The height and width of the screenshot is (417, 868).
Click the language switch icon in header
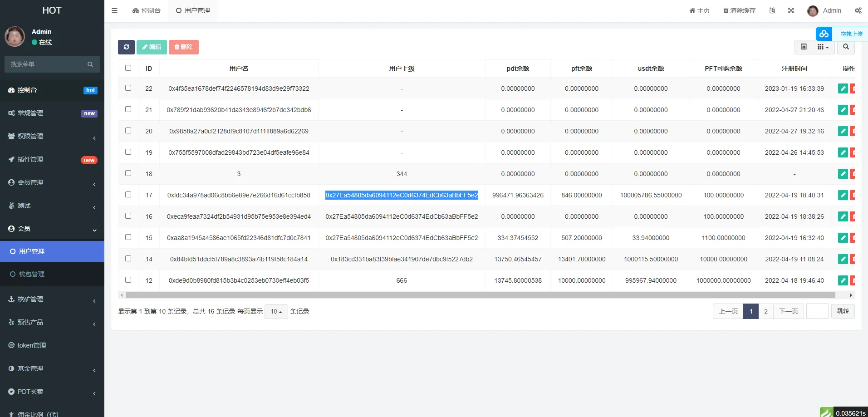click(772, 10)
